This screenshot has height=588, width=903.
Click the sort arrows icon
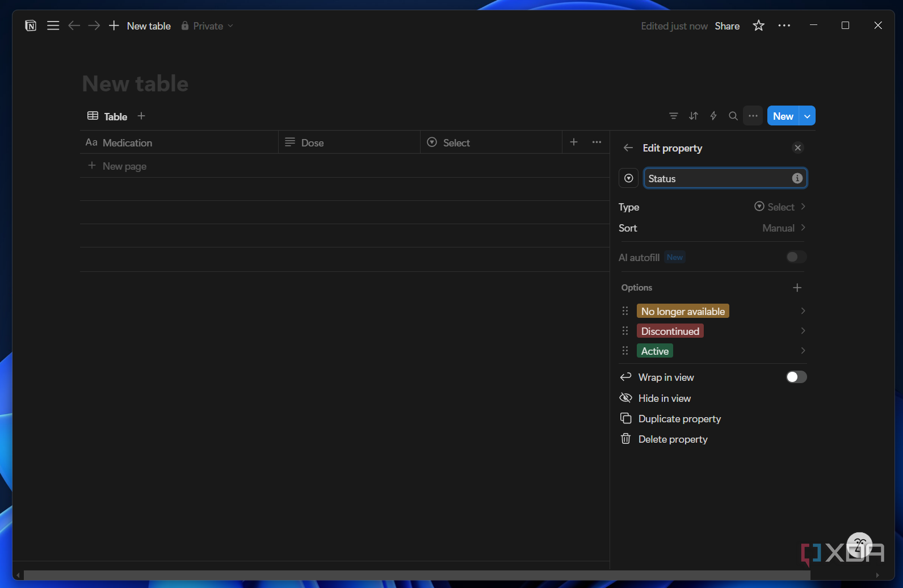[694, 116]
